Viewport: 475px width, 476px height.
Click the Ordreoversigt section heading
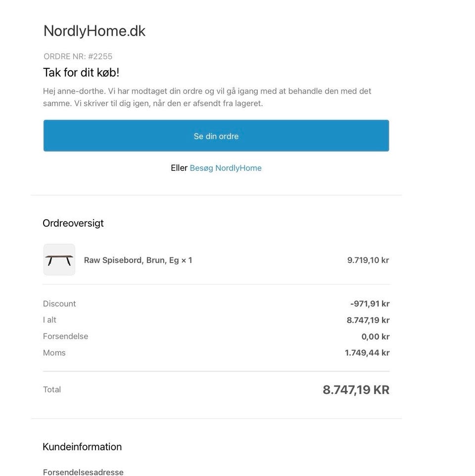pyautogui.click(x=73, y=223)
